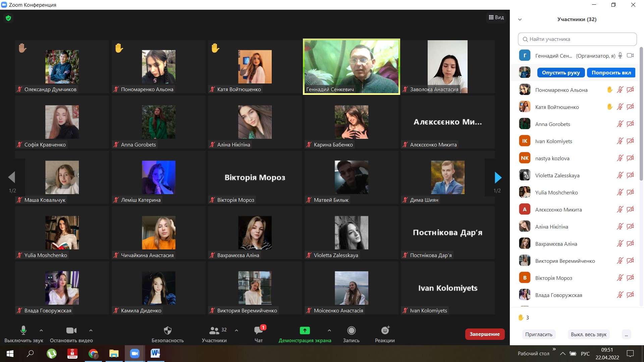This screenshot has width=644, height=362.
Task: Click Опустить руку button
Action: click(561, 73)
